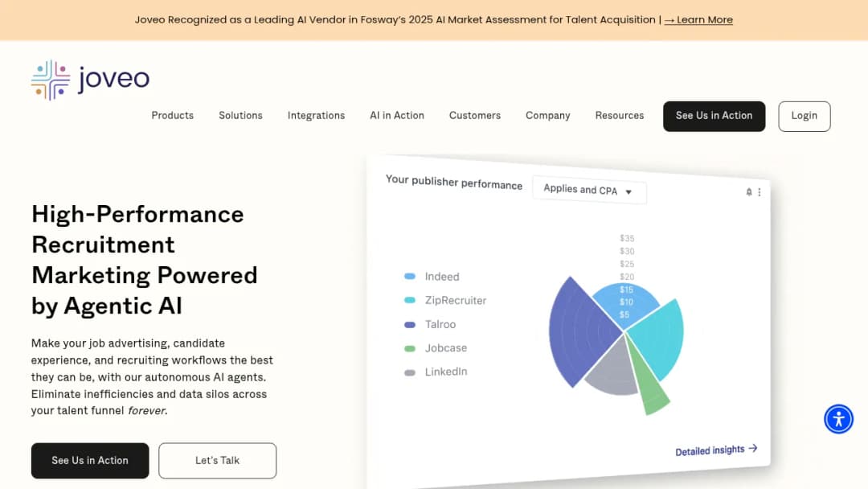The width and height of the screenshot is (868, 489).
Task: Open the Customers menu
Action: click(x=475, y=115)
